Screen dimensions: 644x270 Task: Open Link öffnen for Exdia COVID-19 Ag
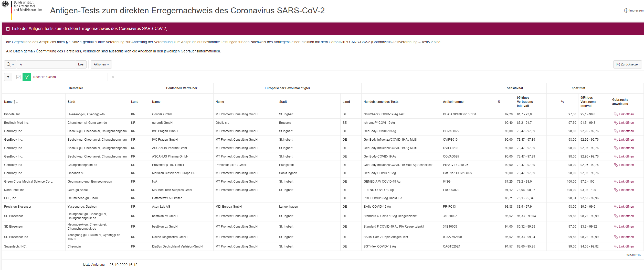pos(624,207)
